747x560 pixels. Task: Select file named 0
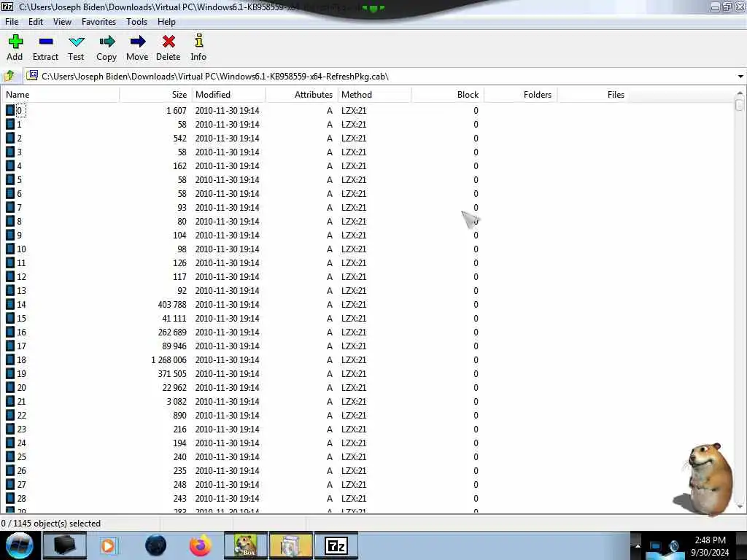point(20,111)
